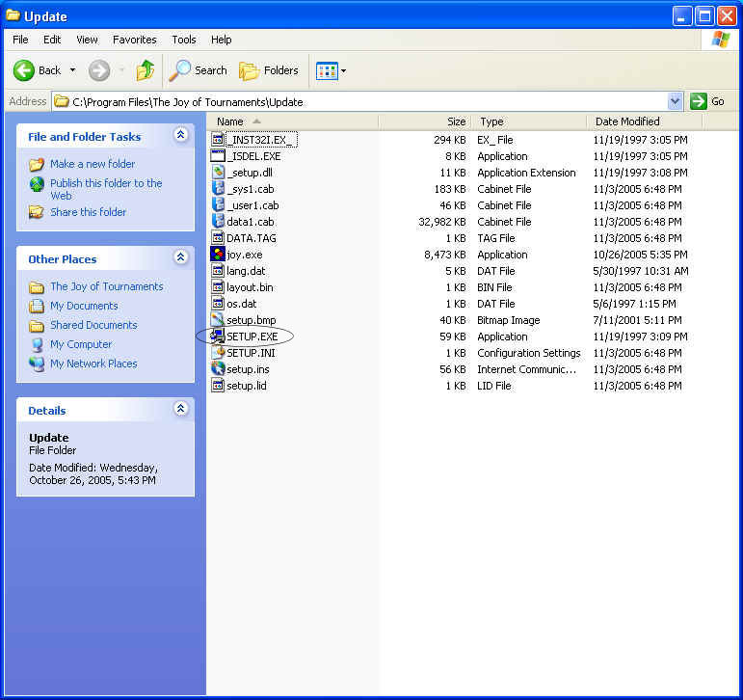This screenshot has height=700, width=743.
Task: Open the Help menu
Action: point(222,40)
